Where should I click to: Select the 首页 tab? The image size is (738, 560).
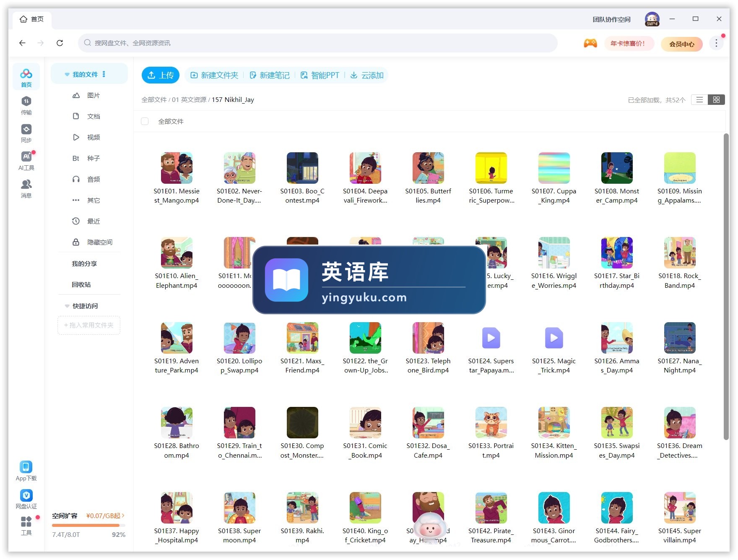click(x=32, y=19)
